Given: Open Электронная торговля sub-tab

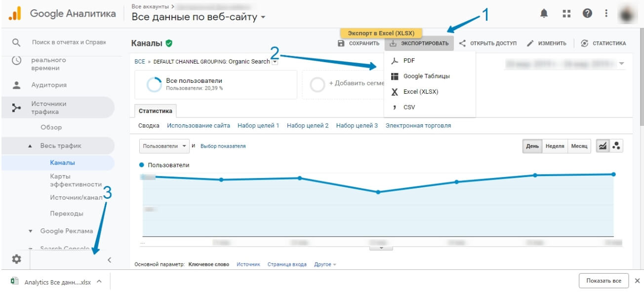Looking at the screenshot, I should tap(418, 125).
